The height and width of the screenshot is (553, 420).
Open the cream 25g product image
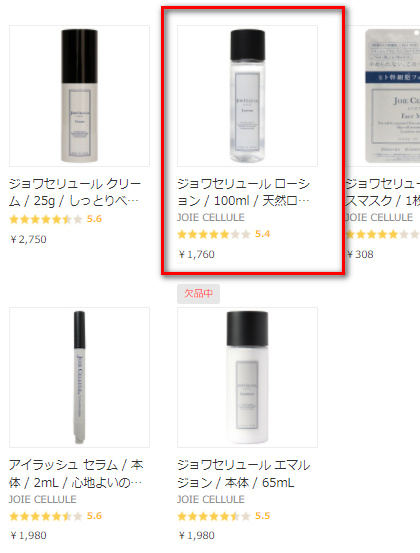click(79, 96)
